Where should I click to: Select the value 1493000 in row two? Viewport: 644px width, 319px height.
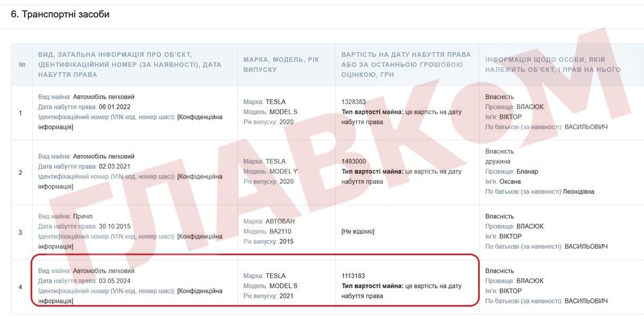(353, 161)
